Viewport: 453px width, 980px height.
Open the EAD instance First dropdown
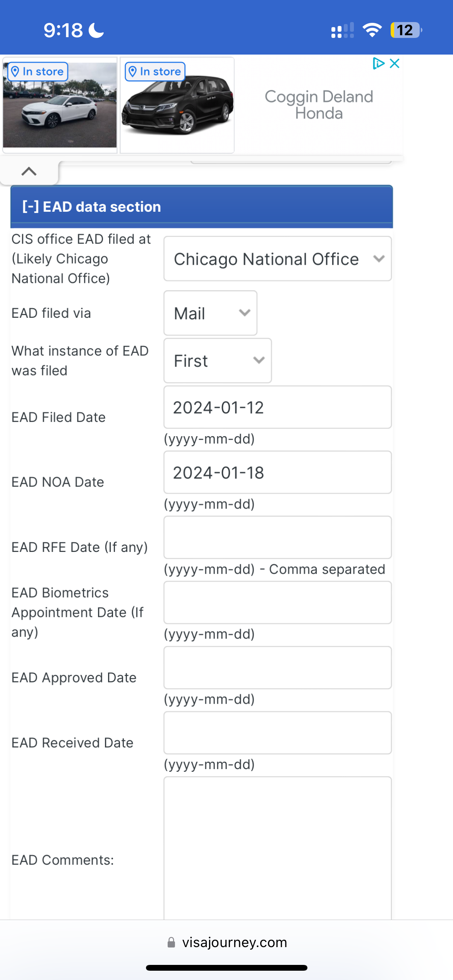coord(218,361)
